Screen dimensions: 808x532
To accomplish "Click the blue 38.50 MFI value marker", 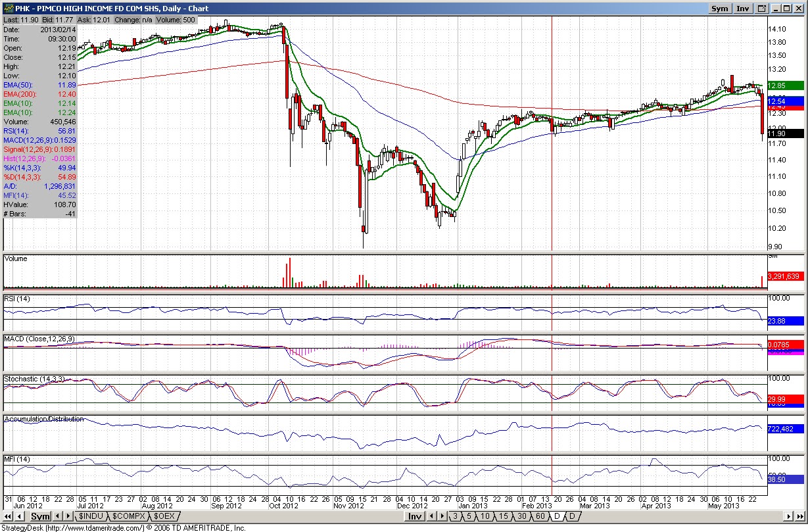I will coord(786,480).
